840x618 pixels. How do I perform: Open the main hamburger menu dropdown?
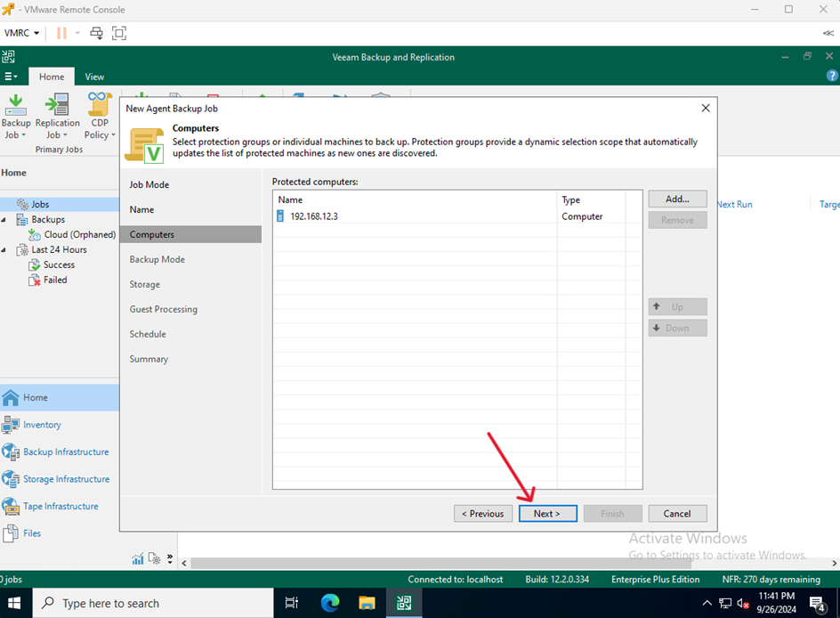(11, 77)
